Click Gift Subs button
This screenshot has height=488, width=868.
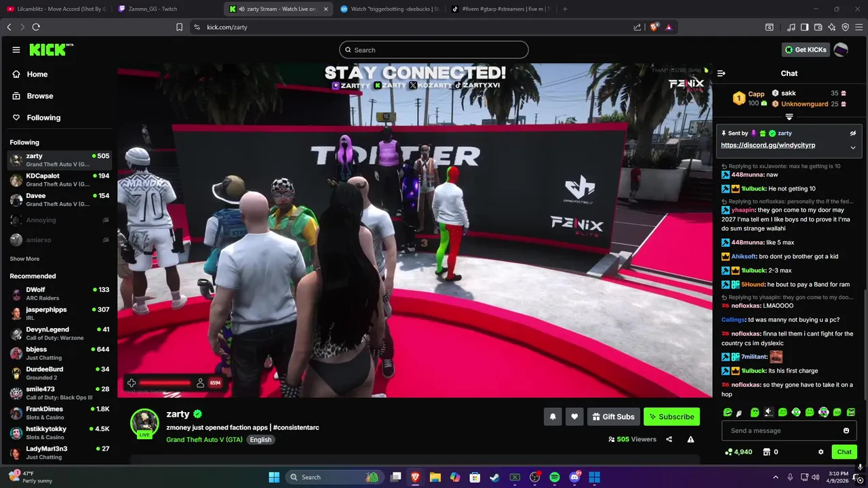[613, 417]
